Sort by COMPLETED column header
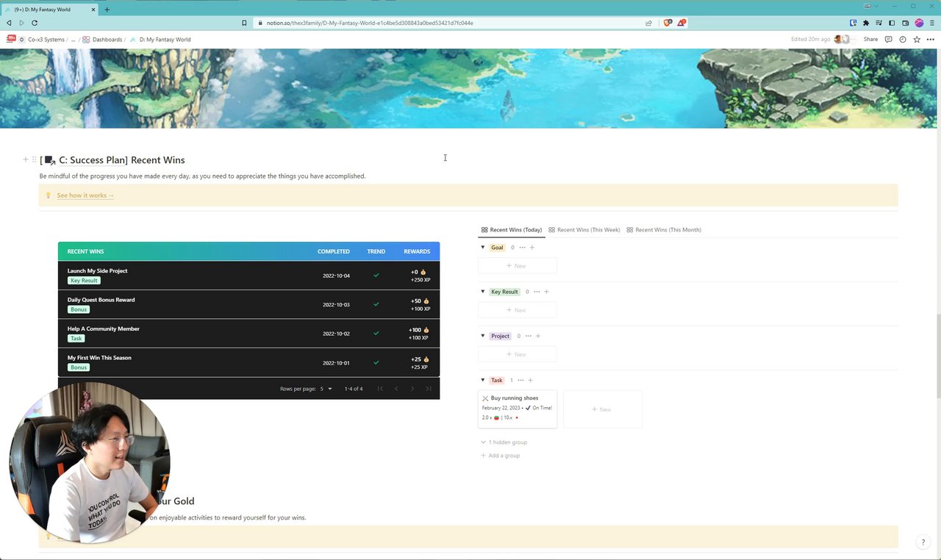Screen dimensions: 941x560 pos(334,251)
